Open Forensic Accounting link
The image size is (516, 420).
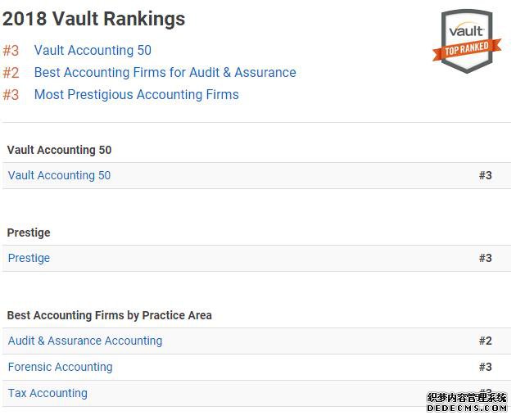coord(61,367)
